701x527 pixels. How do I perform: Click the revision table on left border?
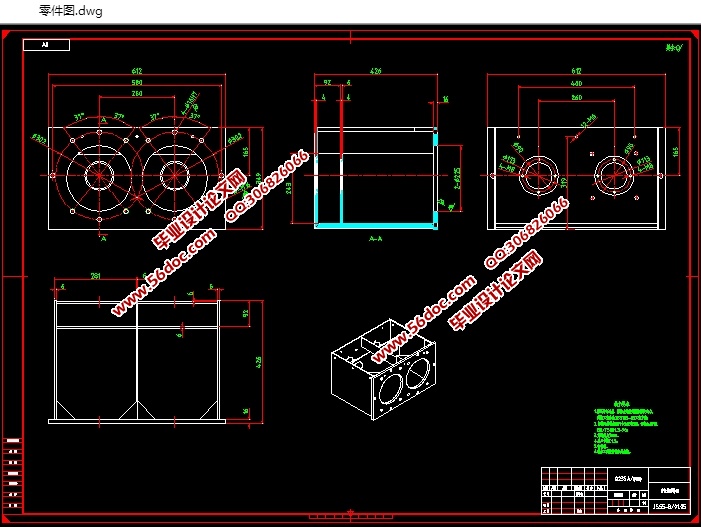tap(13, 471)
